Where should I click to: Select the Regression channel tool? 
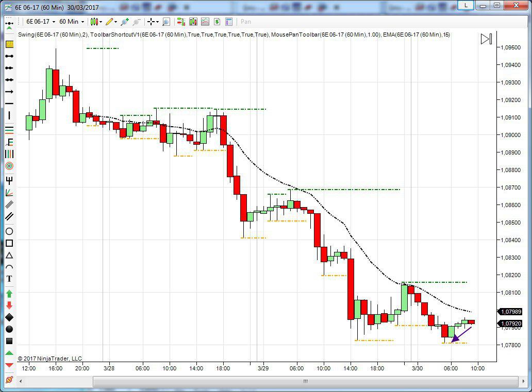point(9,204)
